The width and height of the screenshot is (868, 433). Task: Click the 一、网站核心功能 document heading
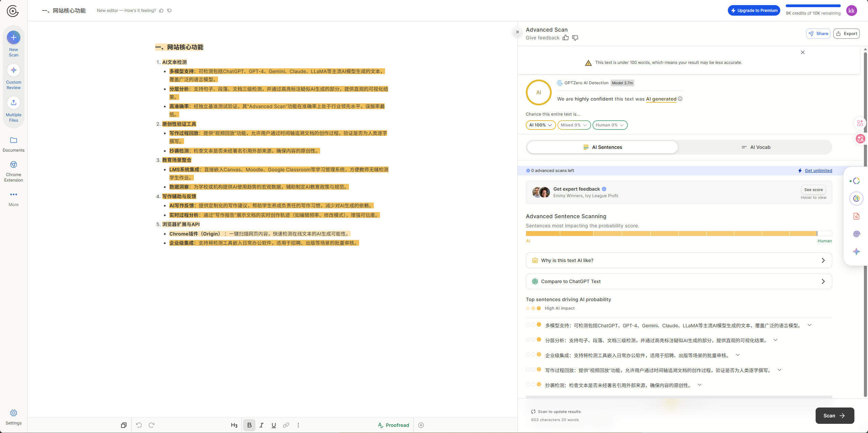[179, 47]
